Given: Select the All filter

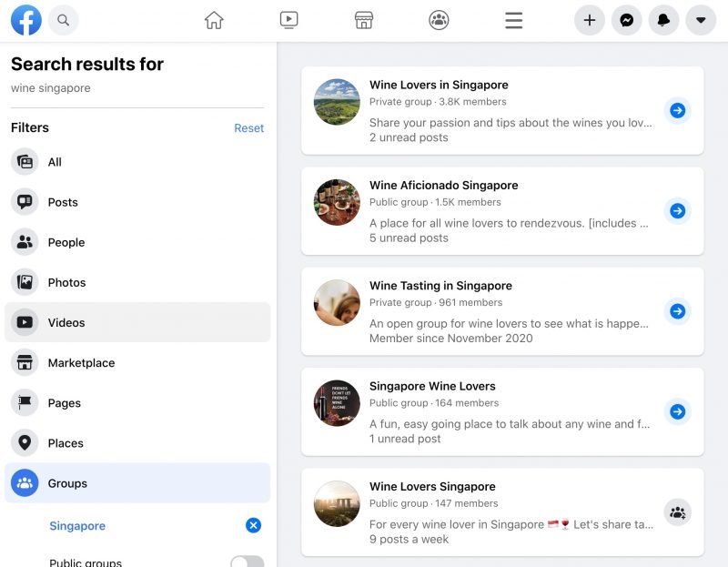Looking at the screenshot, I should click(137, 162).
